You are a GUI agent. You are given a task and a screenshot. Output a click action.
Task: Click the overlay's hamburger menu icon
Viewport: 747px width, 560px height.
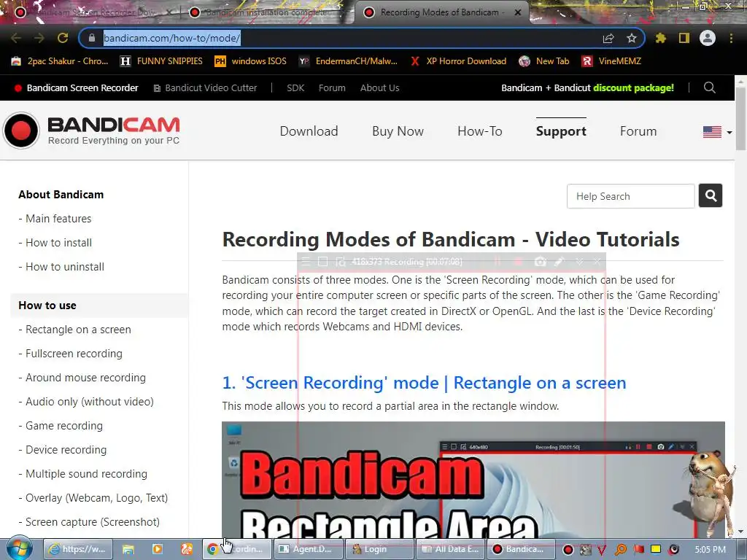pyautogui.click(x=306, y=262)
